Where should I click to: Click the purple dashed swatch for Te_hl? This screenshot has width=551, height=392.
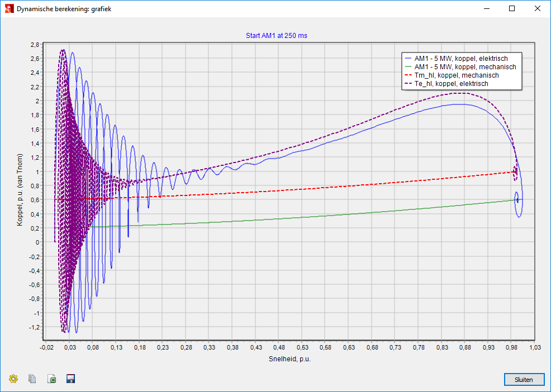point(407,84)
